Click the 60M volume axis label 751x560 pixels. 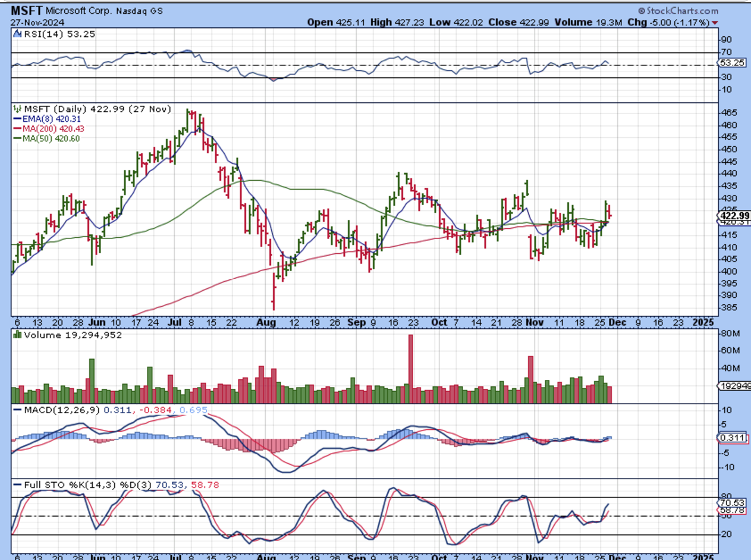[x=729, y=350]
